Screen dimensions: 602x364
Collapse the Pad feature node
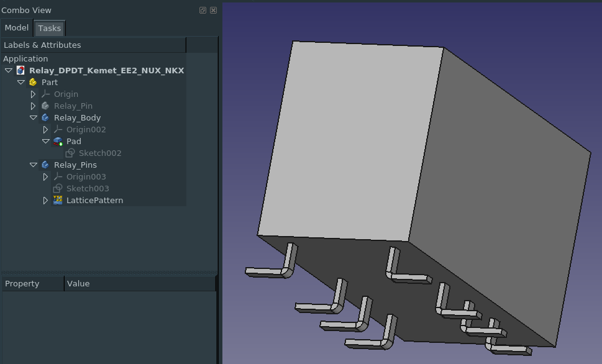(x=45, y=142)
